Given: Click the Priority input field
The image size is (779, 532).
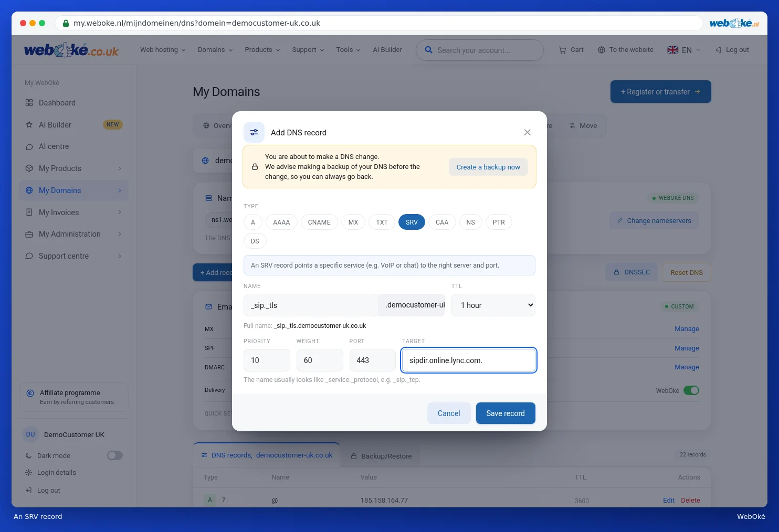Looking at the screenshot, I should pos(267,360).
